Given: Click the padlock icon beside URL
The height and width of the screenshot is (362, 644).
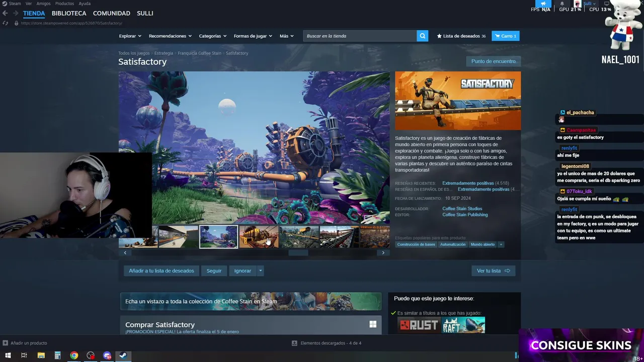Looking at the screenshot, I should tap(16, 23).
